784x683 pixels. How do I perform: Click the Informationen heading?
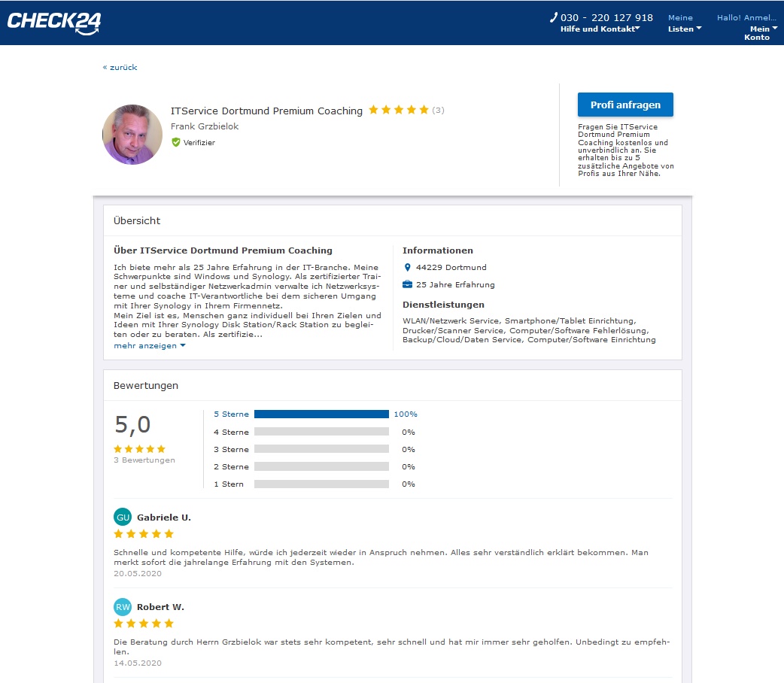pos(437,250)
